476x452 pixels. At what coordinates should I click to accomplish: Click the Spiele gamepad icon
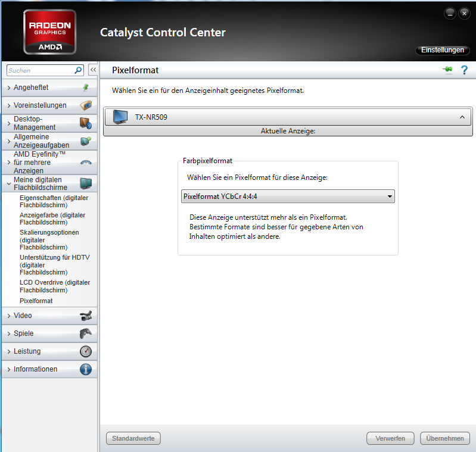(86, 333)
